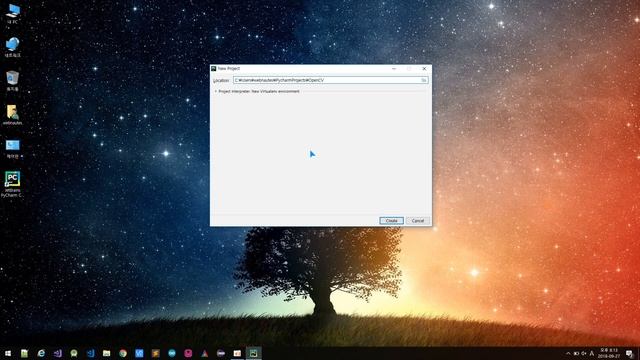Open the taskbar clock and date
The image size is (640, 360).
point(609,353)
